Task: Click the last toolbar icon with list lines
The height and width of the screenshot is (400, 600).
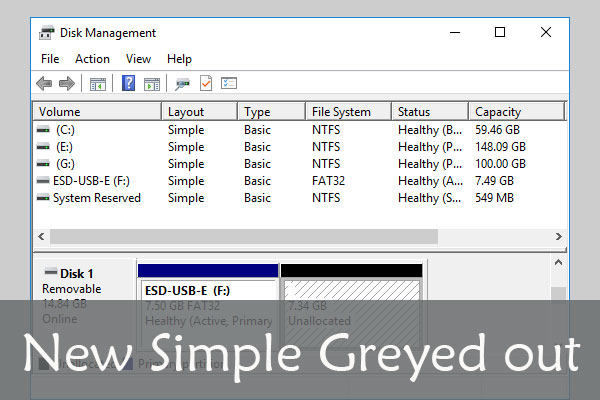Action: (x=229, y=84)
